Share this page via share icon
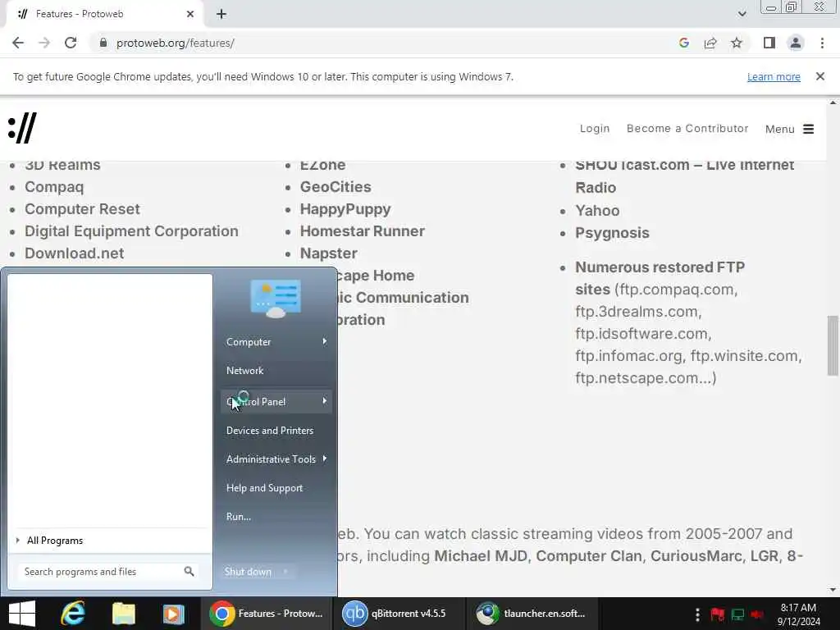This screenshot has width=840, height=630. (710, 43)
